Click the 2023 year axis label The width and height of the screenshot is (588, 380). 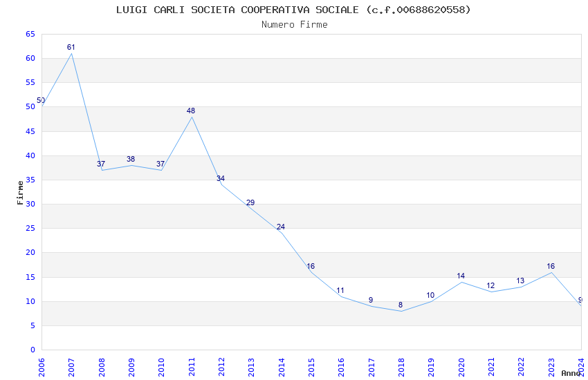551,368
